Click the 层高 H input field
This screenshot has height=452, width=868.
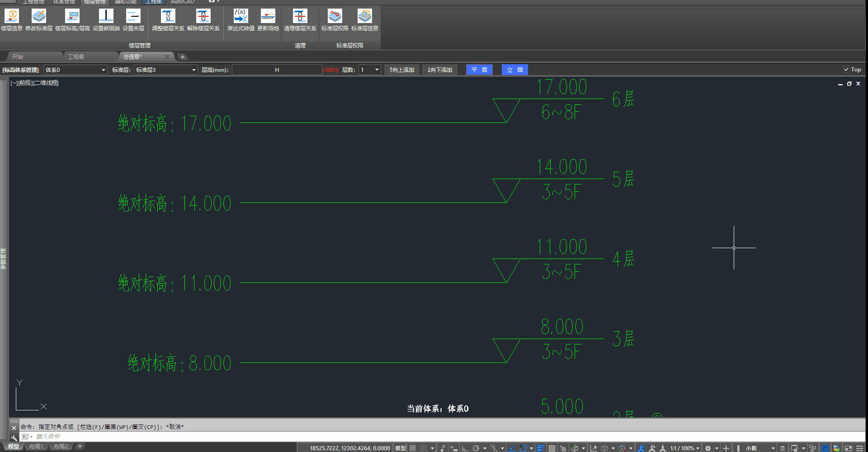click(x=277, y=70)
